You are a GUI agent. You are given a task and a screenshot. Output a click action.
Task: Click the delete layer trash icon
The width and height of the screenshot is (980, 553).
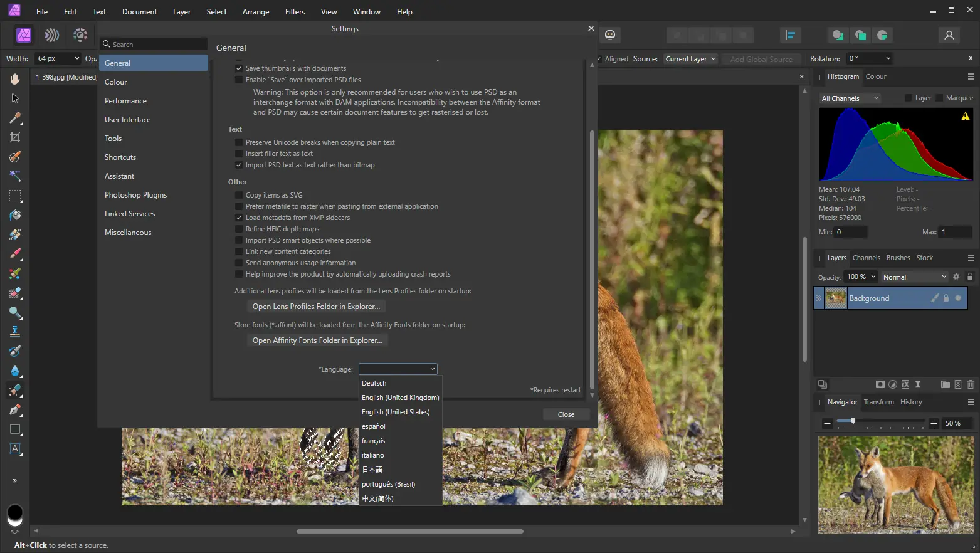(x=971, y=384)
